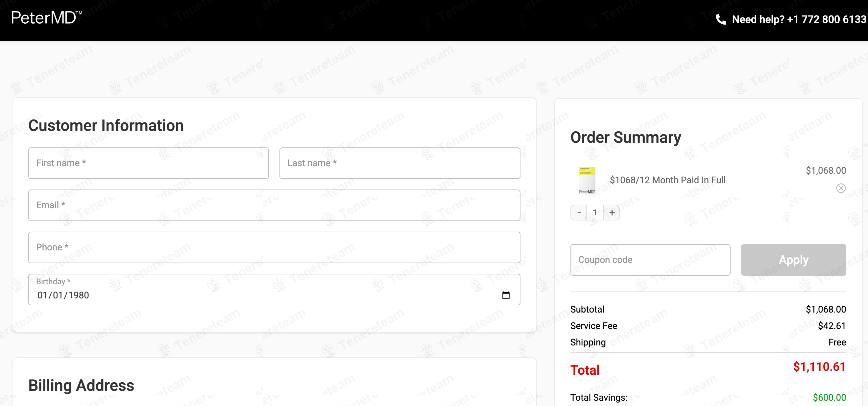Click into the Last name field
Screen dimensions: 868x406
(x=399, y=163)
